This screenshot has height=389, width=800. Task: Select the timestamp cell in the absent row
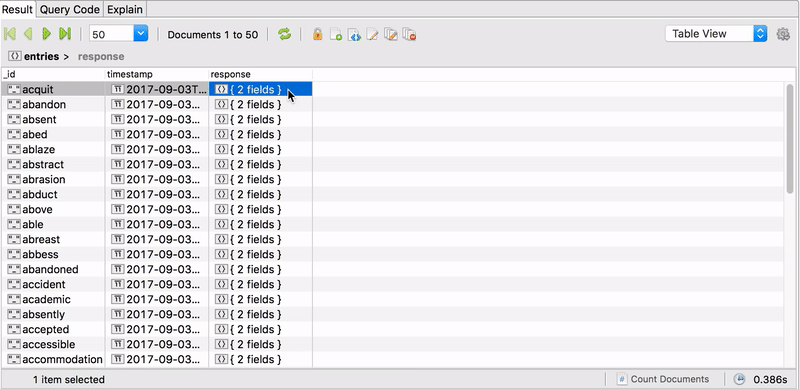click(157, 119)
